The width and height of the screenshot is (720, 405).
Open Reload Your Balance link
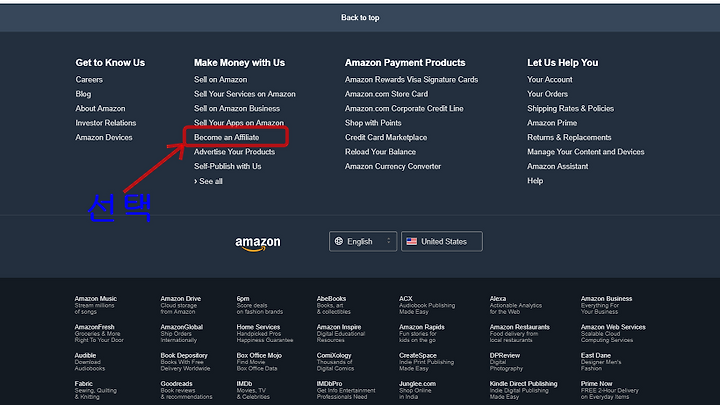[x=380, y=152]
